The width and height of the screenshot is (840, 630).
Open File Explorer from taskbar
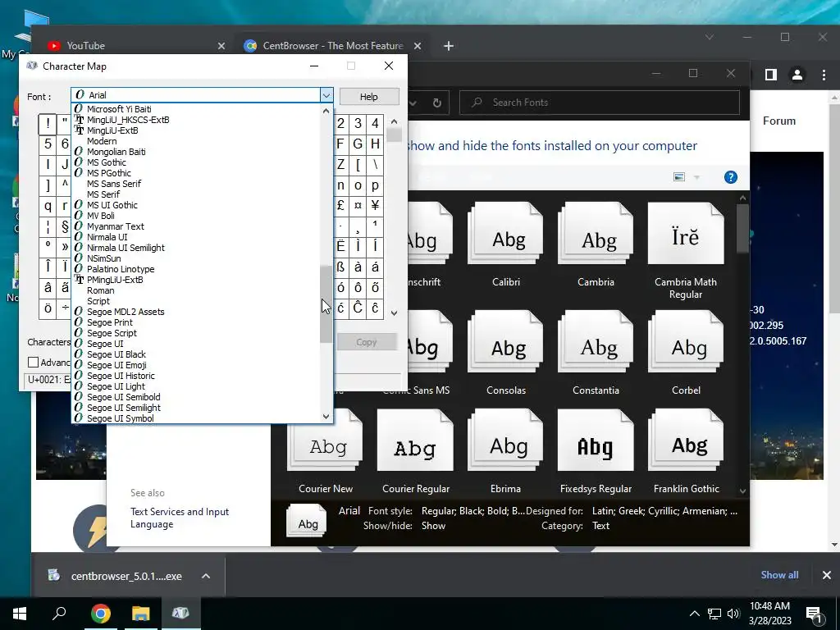pyautogui.click(x=140, y=614)
